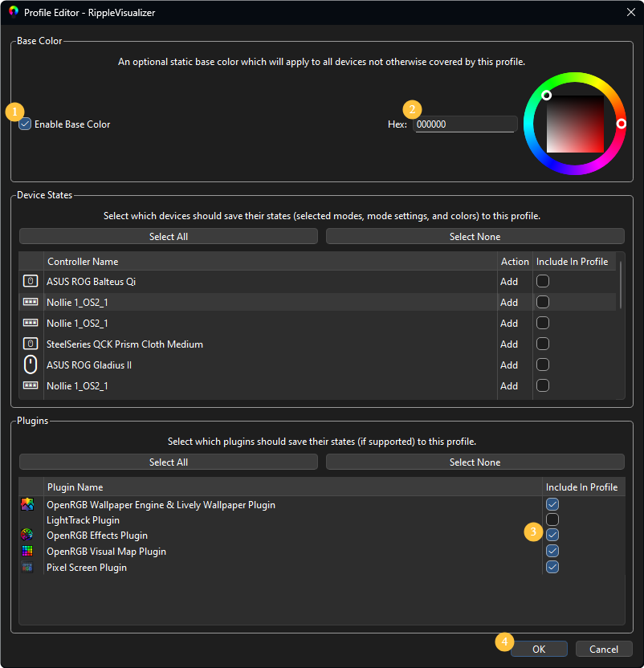This screenshot has width=644, height=668.
Task: Select the OpenRGB Visual Map Plugin name
Action: click(107, 552)
